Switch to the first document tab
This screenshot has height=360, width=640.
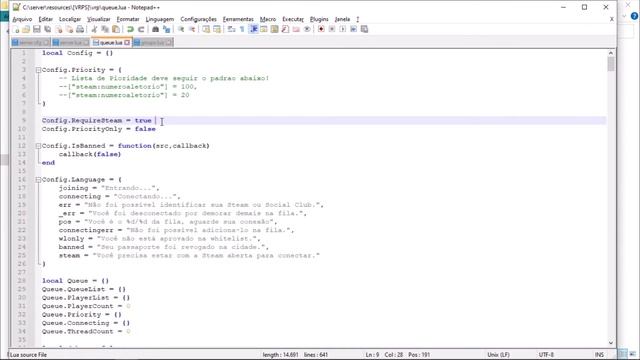tap(31, 42)
